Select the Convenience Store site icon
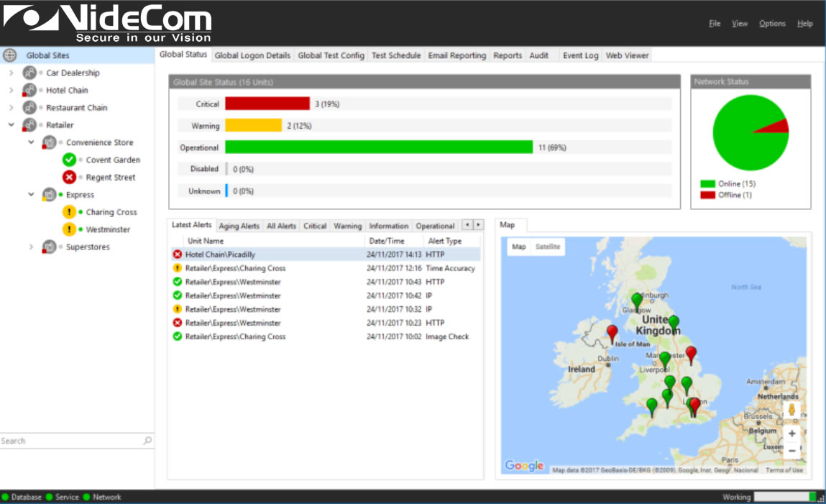826x504 pixels. click(49, 142)
